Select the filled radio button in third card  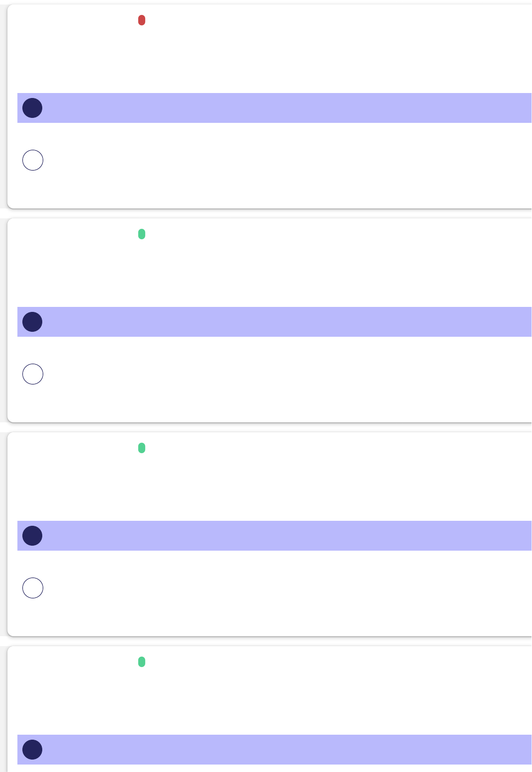[x=32, y=536]
